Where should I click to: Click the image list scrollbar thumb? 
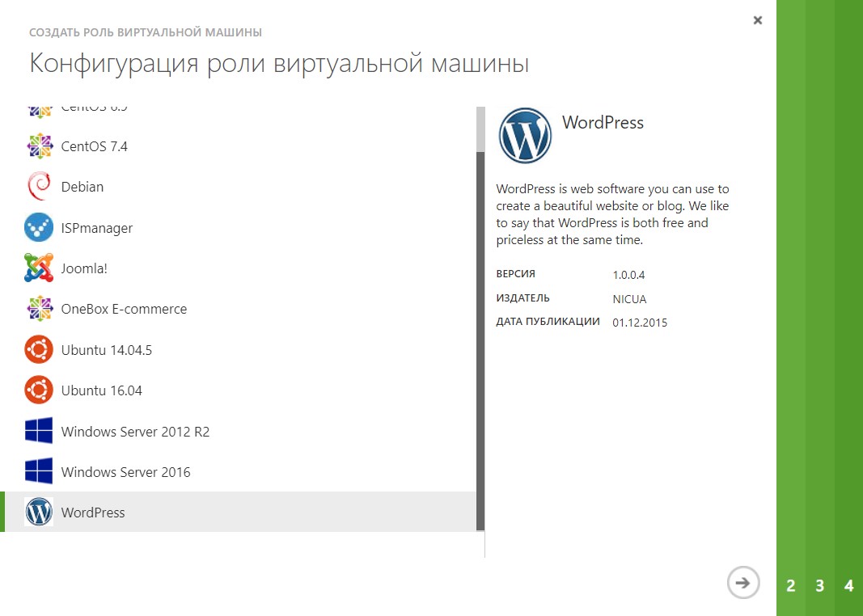pos(480,341)
